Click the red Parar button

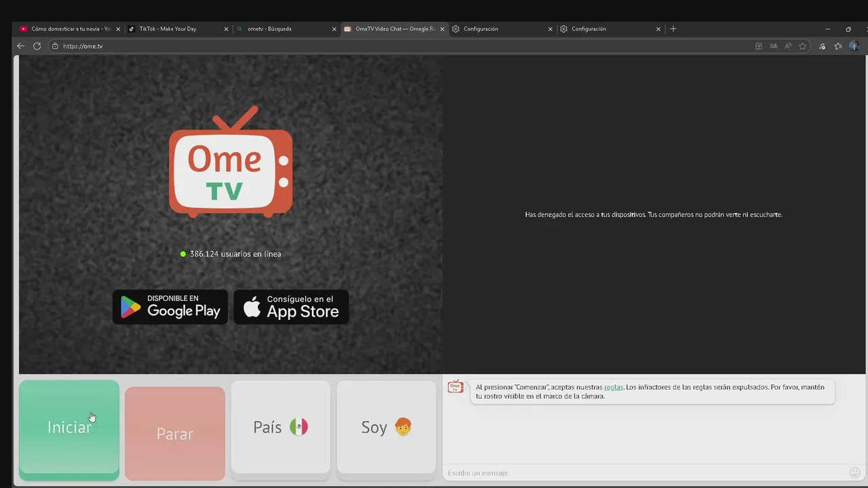[x=175, y=433]
